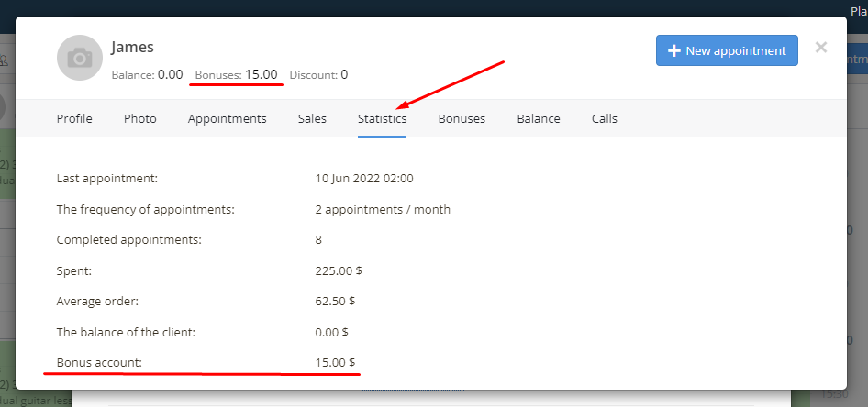Click the Last appointment label

107,179
